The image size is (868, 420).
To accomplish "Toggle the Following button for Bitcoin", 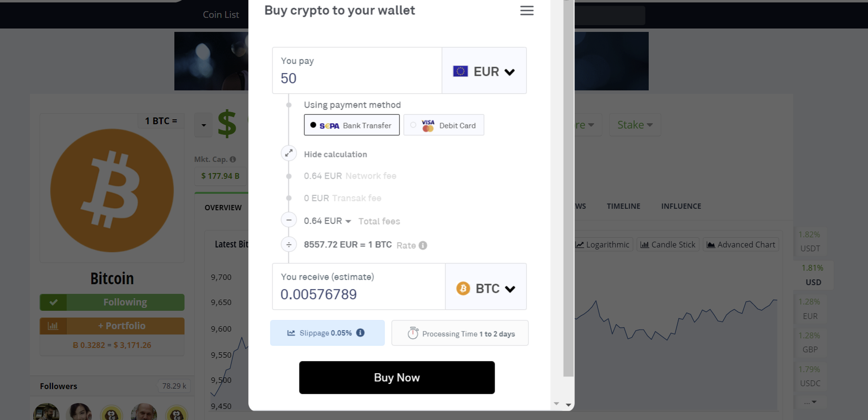I will [112, 302].
